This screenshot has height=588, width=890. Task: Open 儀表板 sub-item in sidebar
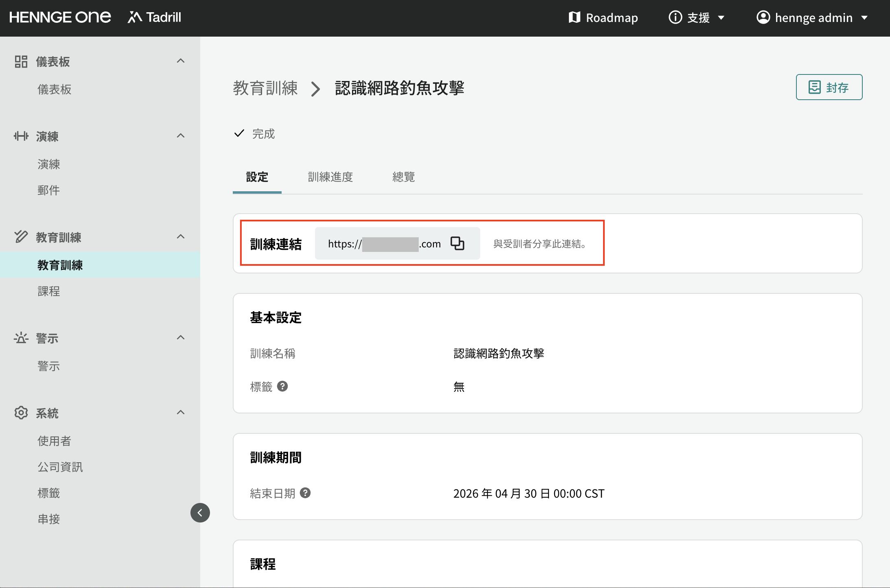click(55, 89)
